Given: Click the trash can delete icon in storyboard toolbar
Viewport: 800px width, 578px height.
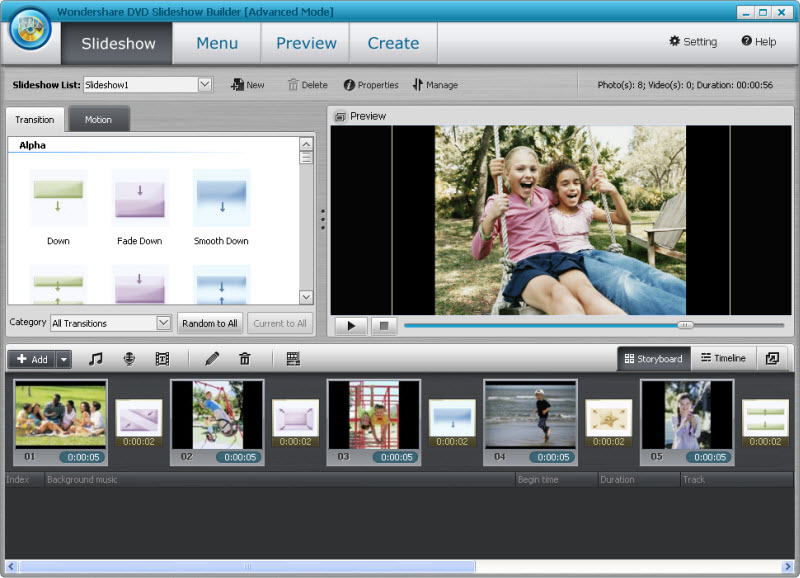Looking at the screenshot, I should (245, 359).
